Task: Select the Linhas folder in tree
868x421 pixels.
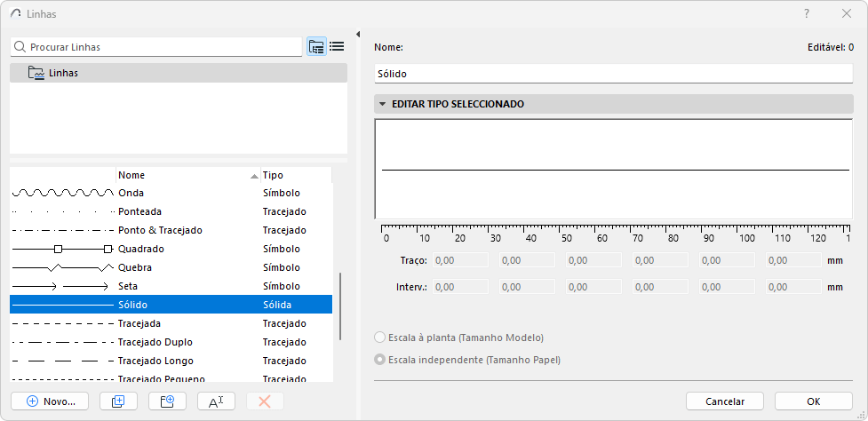Action: pyautogui.click(x=179, y=73)
